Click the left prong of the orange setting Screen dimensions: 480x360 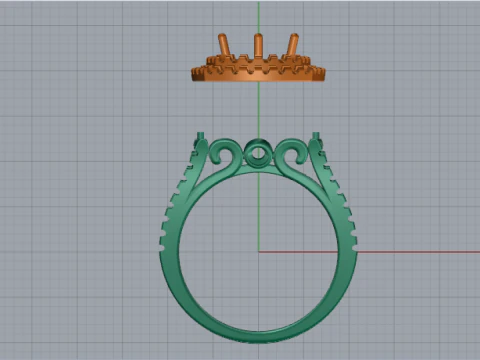tap(223, 44)
